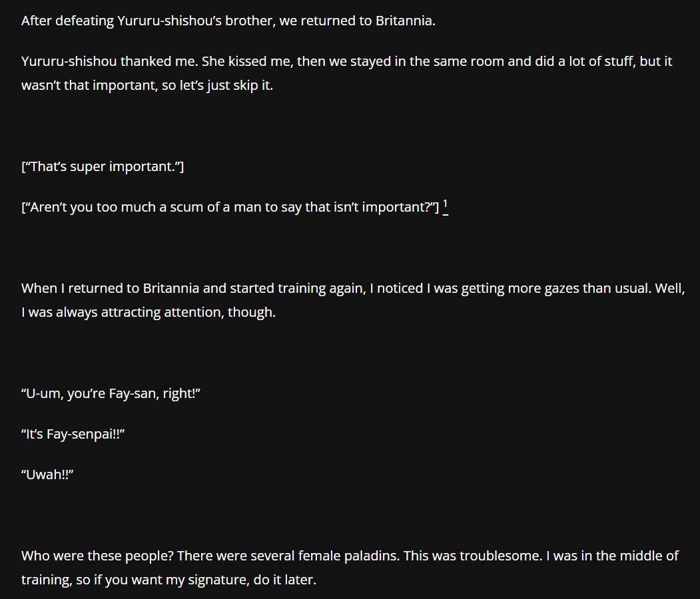Click the line 'training, so if you want my signature'
This screenshot has width=700, height=599.
[x=169, y=580]
